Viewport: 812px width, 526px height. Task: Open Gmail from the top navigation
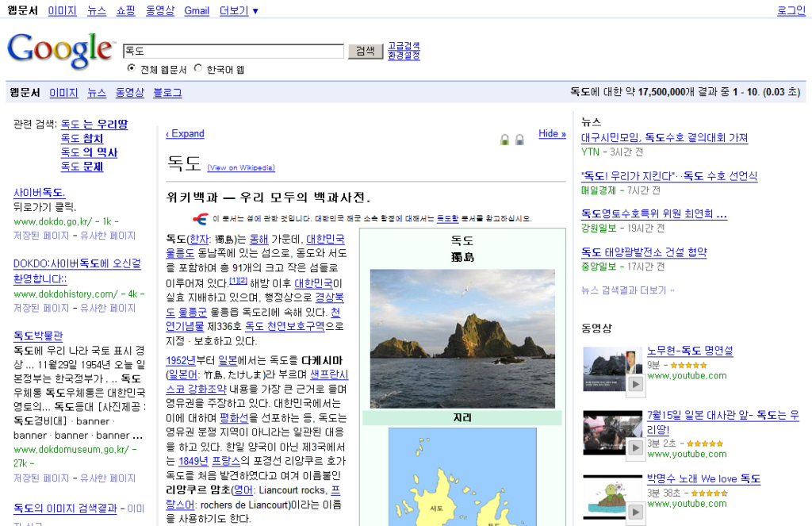coord(197,10)
